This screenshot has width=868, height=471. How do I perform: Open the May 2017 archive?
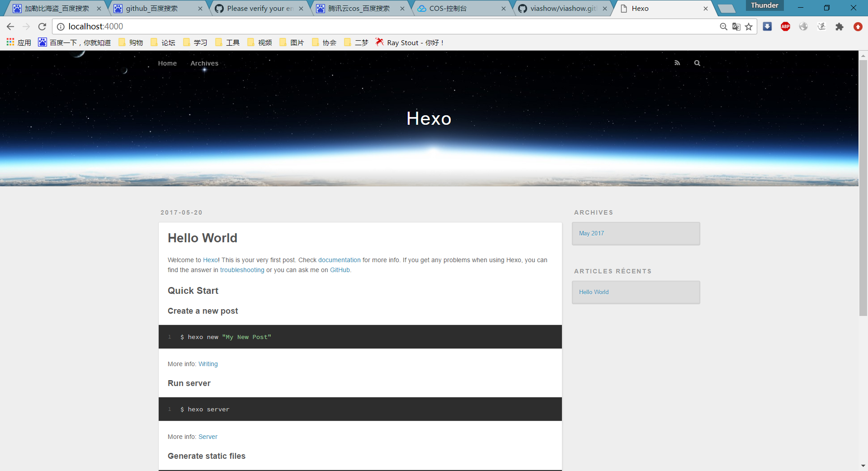click(x=591, y=233)
